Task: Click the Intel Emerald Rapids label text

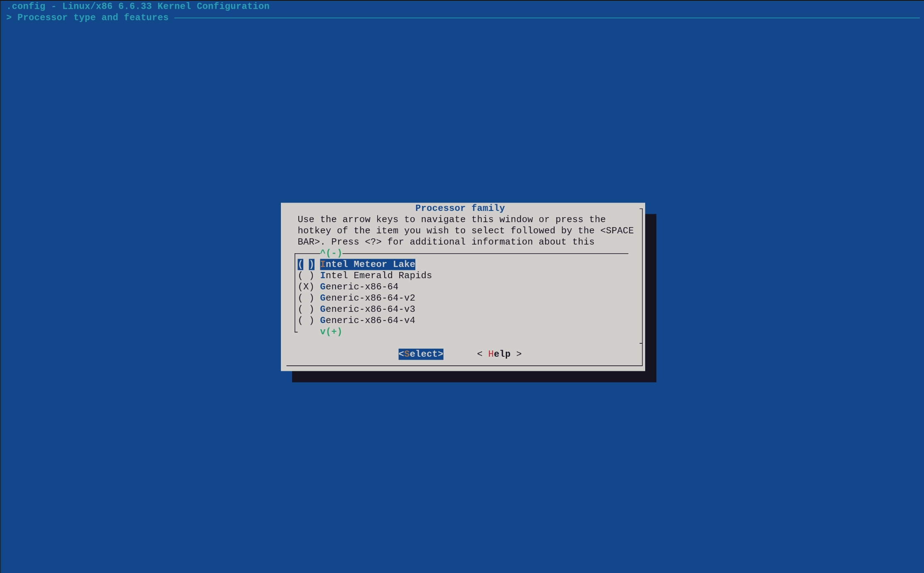Action: 376,275
